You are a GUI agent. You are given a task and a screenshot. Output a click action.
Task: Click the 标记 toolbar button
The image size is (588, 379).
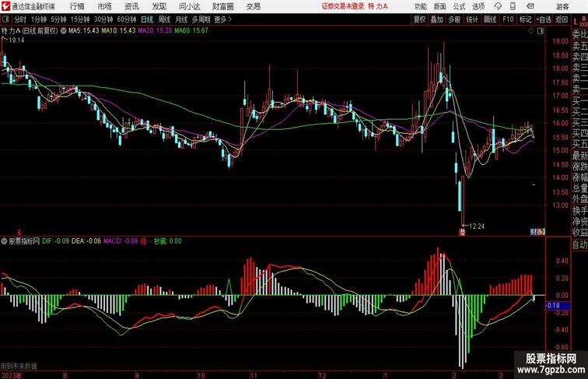525,19
